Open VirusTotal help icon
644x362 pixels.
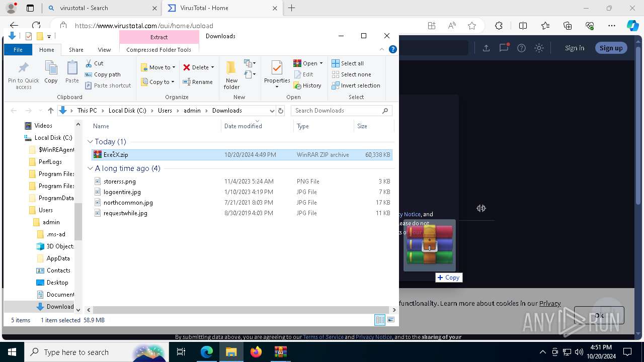pyautogui.click(x=522, y=48)
